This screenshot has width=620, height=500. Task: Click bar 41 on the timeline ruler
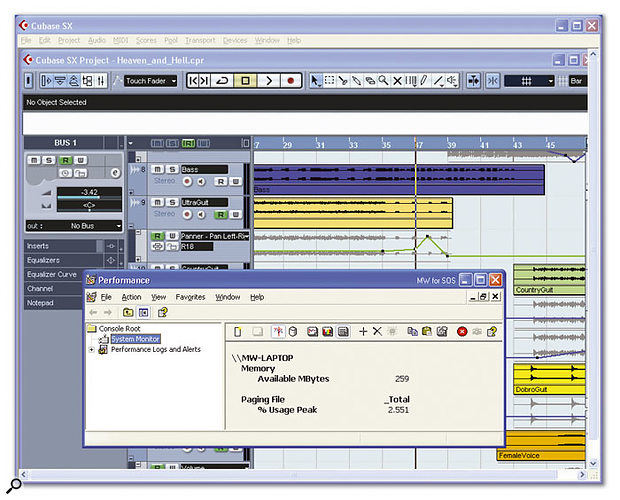[484, 145]
